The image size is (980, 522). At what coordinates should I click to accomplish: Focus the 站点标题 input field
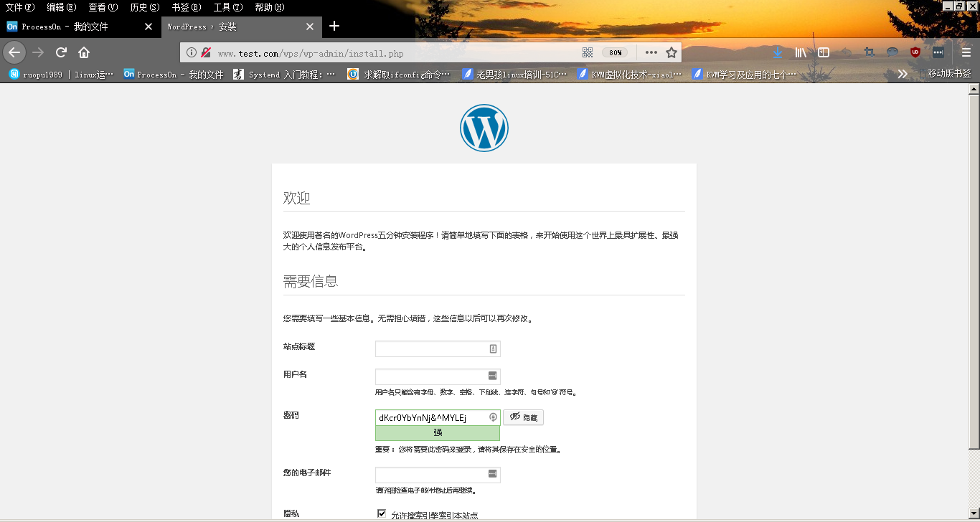tap(438, 348)
